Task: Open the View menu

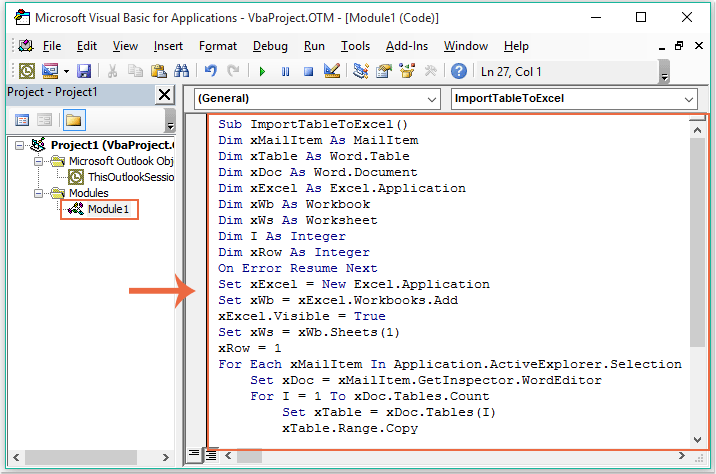Action: 125,46
